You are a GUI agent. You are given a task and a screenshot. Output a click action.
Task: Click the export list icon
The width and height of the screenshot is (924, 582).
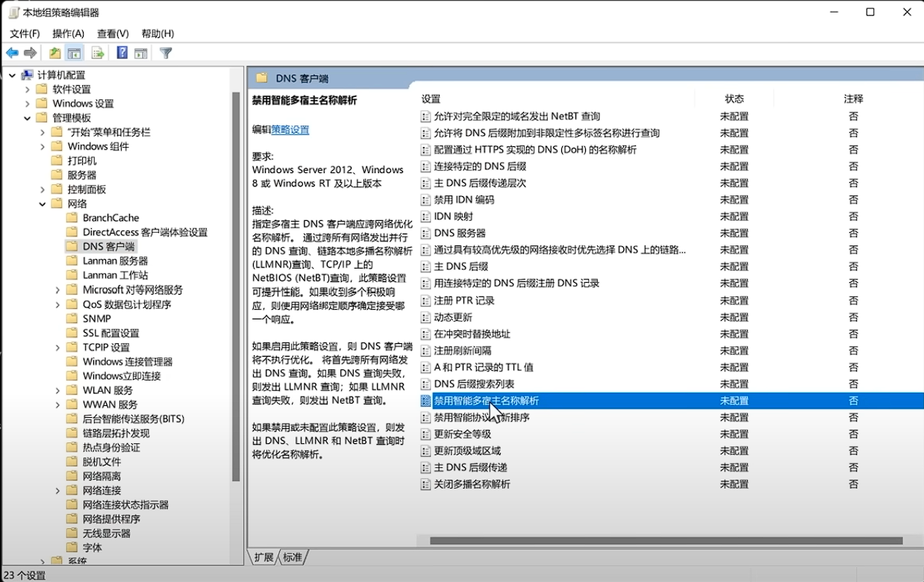tap(97, 52)
